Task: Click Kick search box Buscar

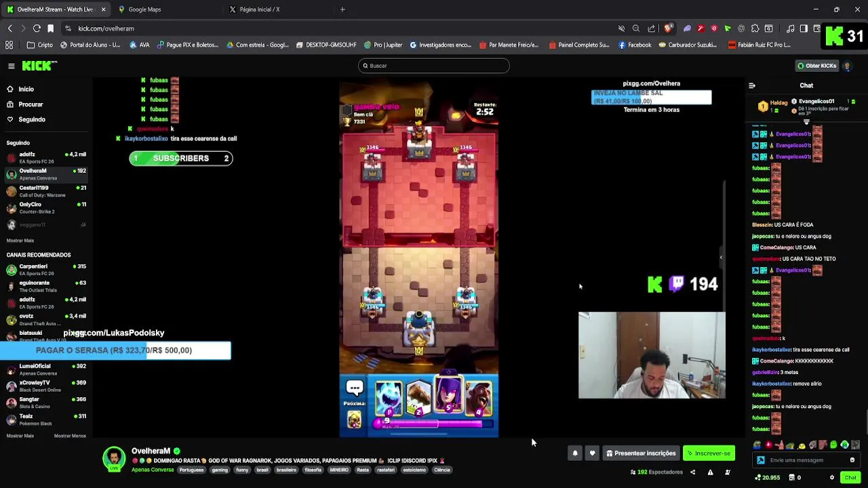Action: (x=434, y=66)
